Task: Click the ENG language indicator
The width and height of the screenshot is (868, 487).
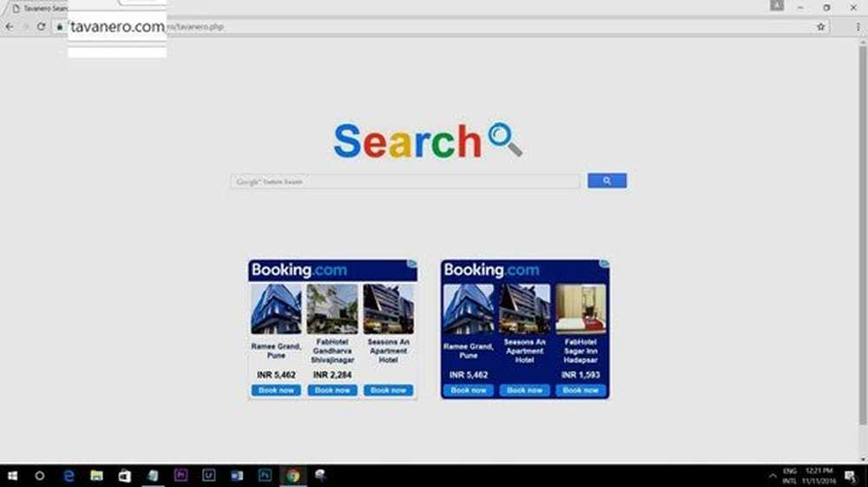Action: tap(790, 471)
